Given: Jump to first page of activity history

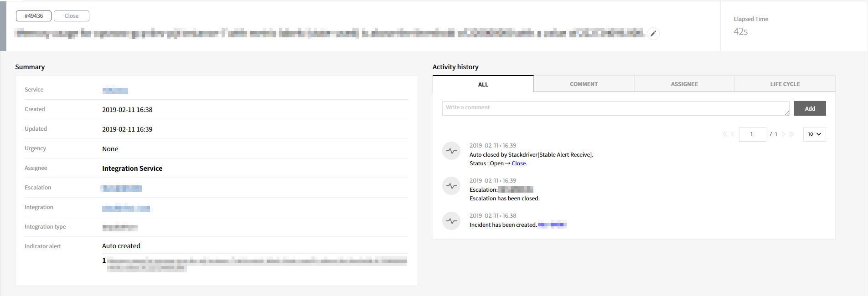Looking at the screenshot, I should [x=724, y=134].
